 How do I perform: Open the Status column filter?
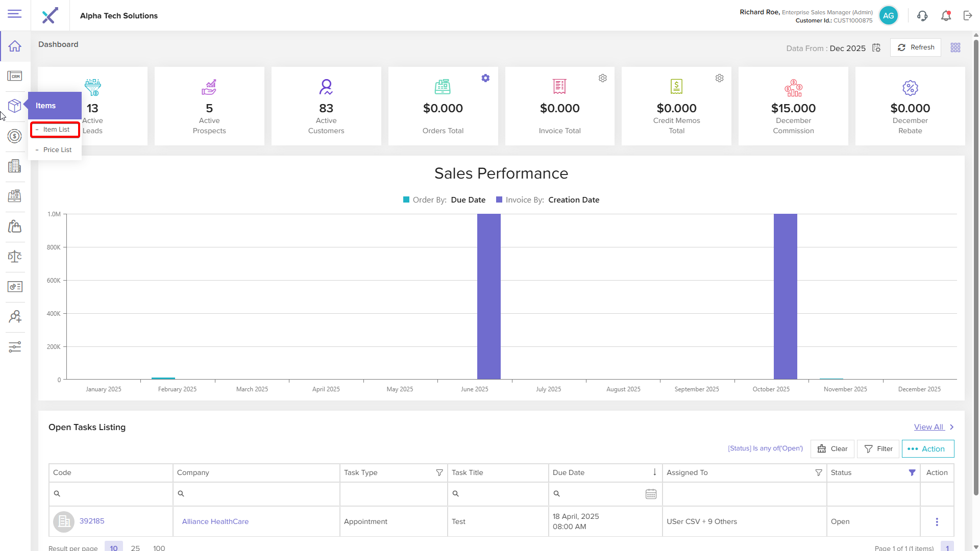912,473
